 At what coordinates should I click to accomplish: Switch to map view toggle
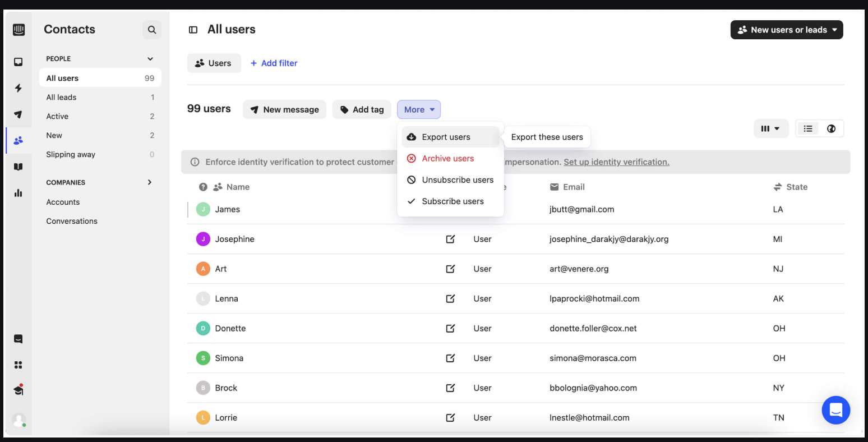pyautogui.click(x=831, y=128)
